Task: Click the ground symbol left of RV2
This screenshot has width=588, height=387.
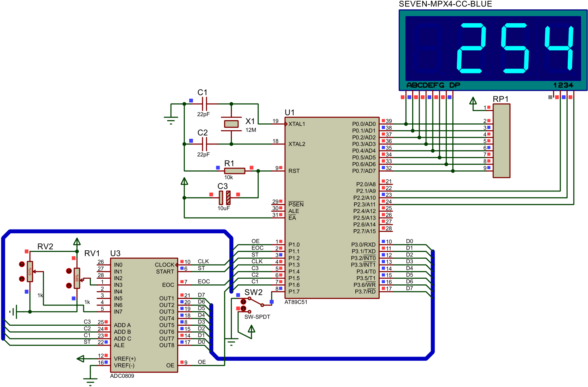Action: [13, 312]
